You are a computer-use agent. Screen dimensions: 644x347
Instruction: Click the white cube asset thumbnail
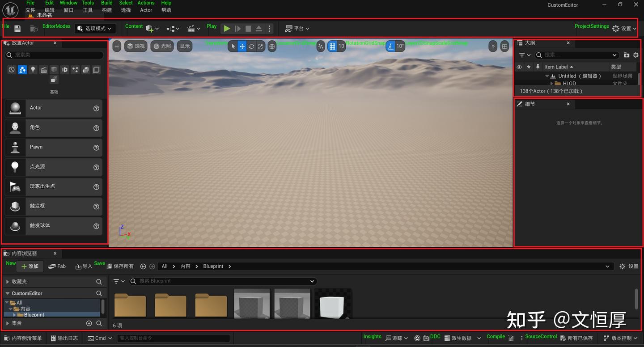[333, 304]
